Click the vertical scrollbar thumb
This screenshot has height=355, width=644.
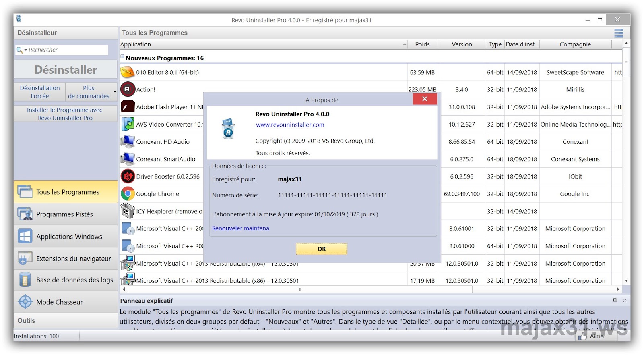pos(626,62)
